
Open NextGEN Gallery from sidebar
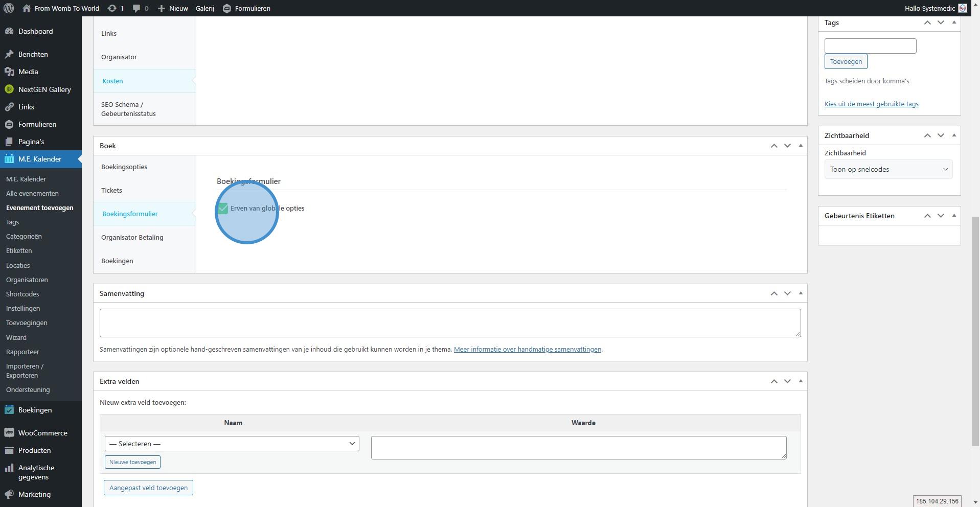pos(44,89)
